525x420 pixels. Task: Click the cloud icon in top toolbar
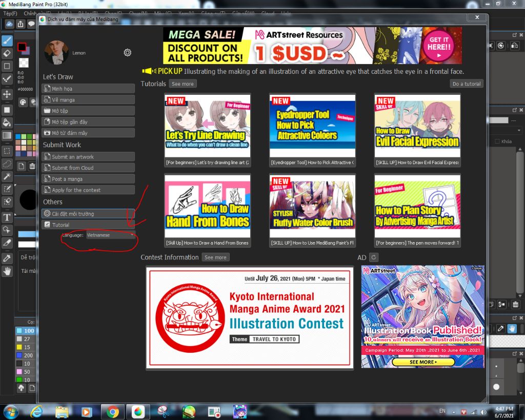click(9, 24)
